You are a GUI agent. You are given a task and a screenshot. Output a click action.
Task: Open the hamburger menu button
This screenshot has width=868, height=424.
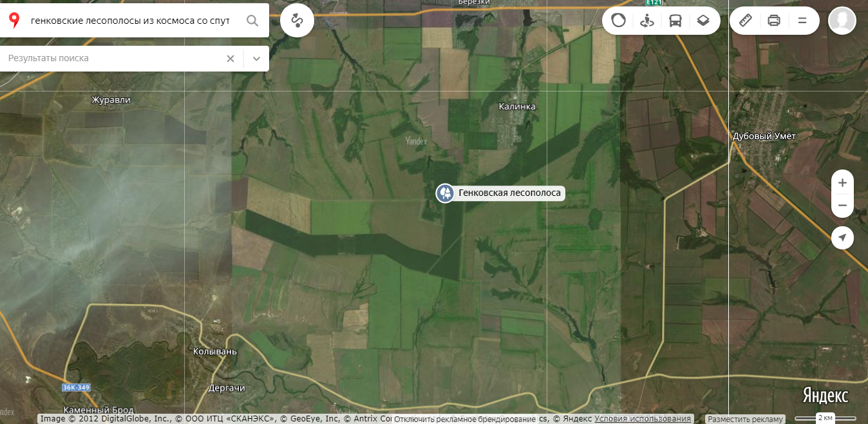pyautogui.click(x=802, y=21)
